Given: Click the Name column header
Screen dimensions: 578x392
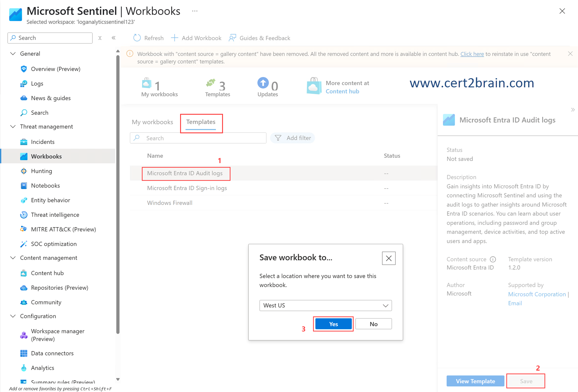Looking at the screenshot, I should (x=155, y=156).
